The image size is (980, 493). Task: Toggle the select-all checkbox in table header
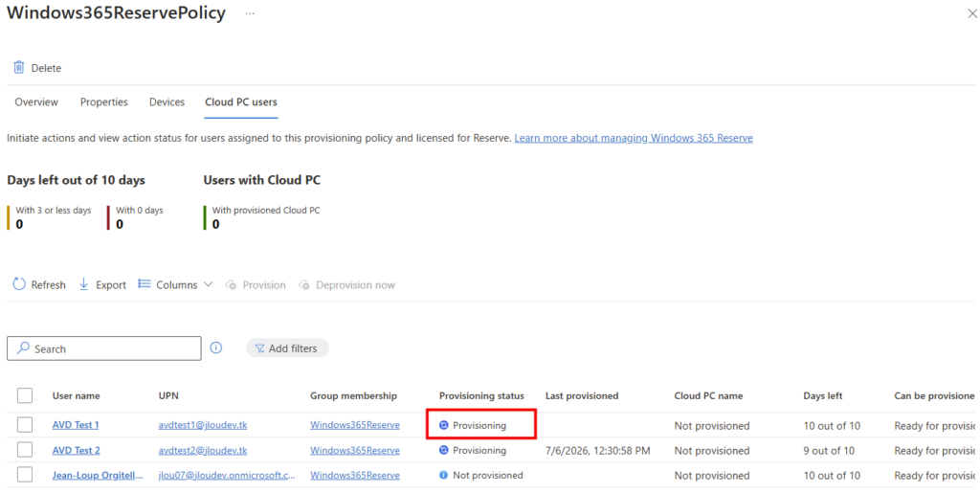pos(25,395)
